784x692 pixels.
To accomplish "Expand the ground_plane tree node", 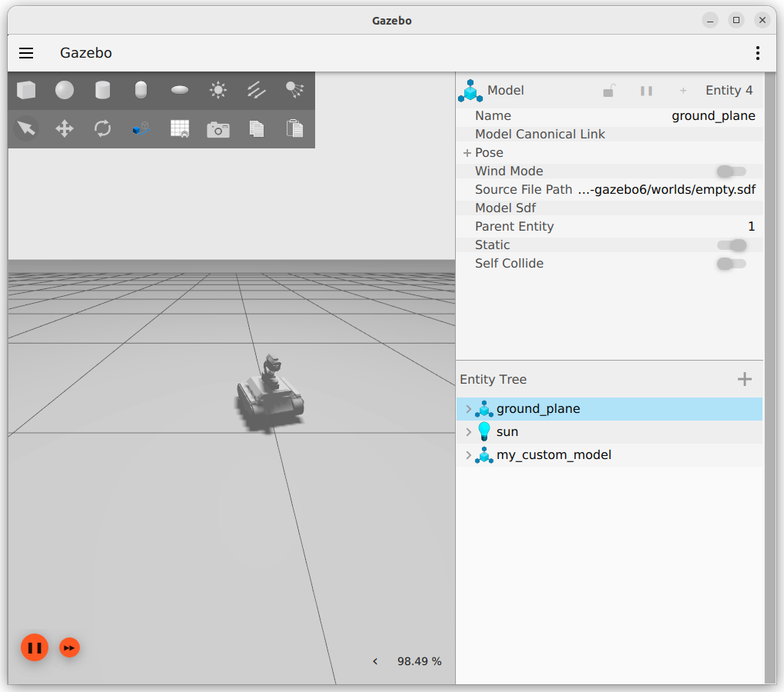I will pos(469,409).
